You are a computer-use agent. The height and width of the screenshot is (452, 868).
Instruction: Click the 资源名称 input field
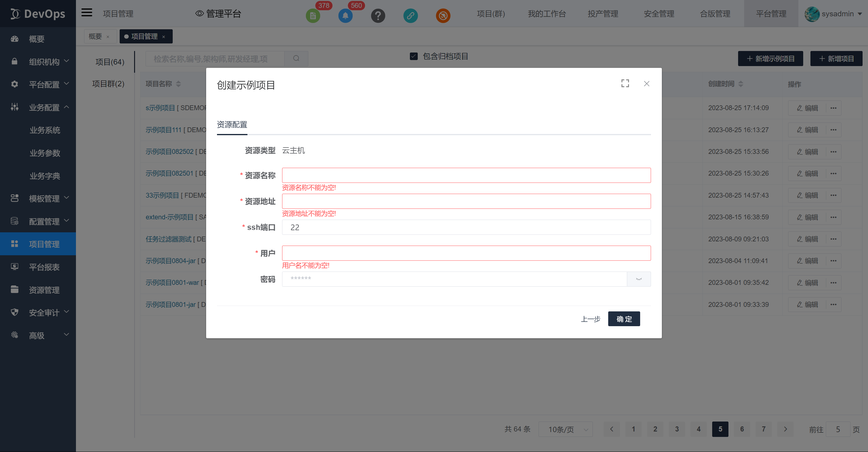(466, 175)
